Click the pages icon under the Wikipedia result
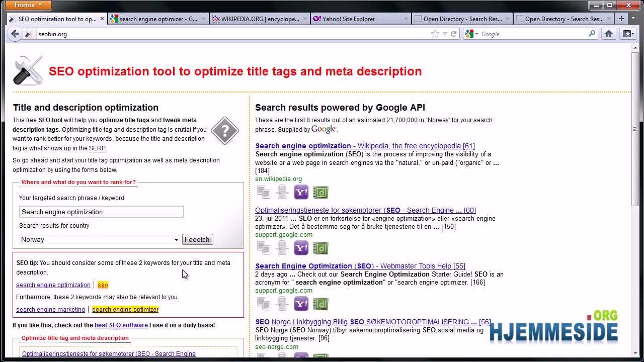Screen dimensions: 644x362 pyautogui.click(x=263, y=192)
